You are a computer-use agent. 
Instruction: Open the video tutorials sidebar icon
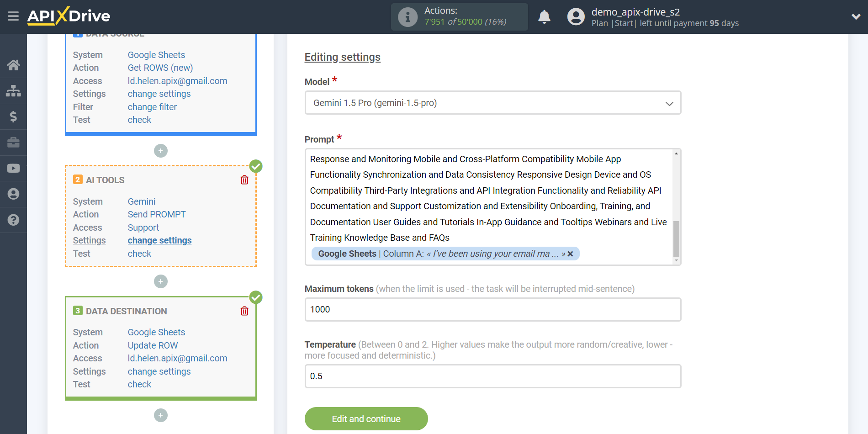[x=13, y=168]
